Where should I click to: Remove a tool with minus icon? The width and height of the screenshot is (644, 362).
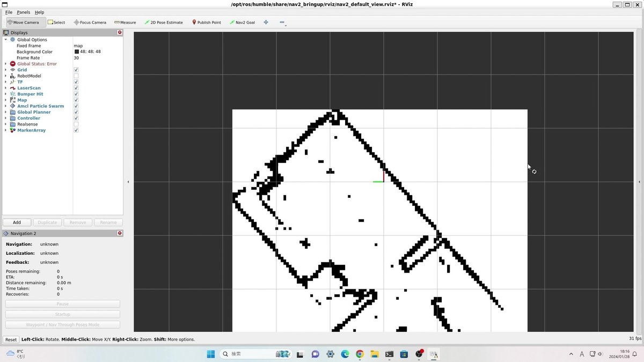(282, 23)
